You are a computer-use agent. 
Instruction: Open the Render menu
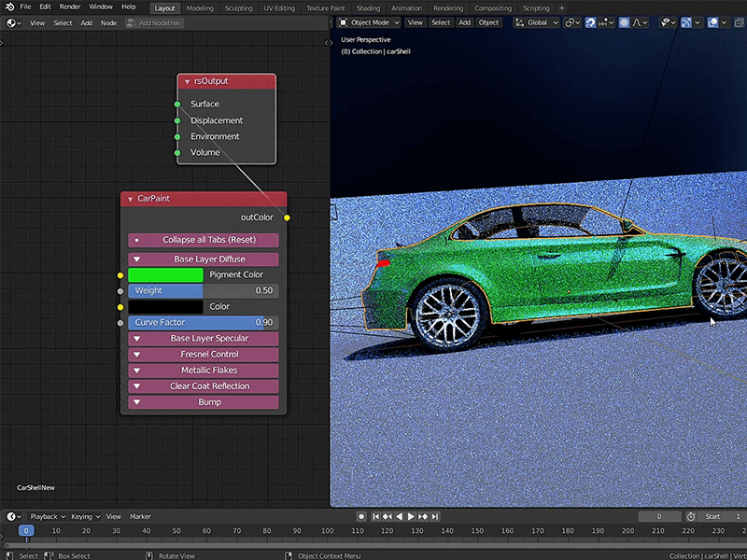[70, 7]
